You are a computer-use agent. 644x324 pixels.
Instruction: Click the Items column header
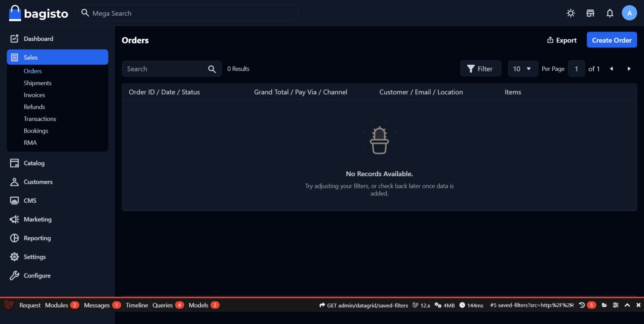[x=513, y=92]
